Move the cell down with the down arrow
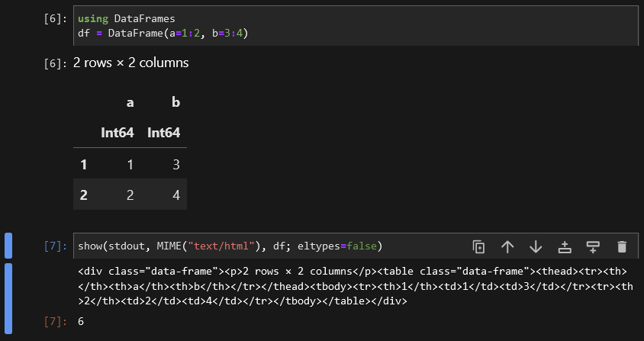Screen dimensions: 644x341 pos(536,246)
